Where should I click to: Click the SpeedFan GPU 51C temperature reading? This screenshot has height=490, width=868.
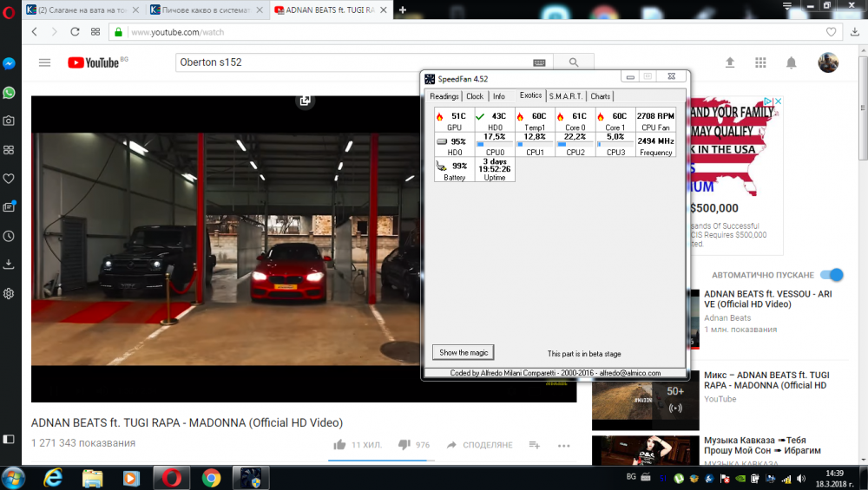coord(454,120)
